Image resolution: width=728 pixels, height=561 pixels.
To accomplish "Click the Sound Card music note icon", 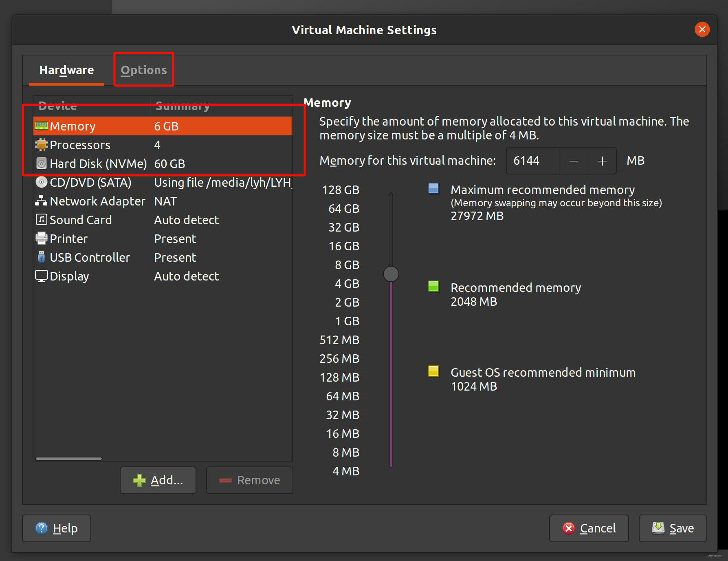I will 42,219.
